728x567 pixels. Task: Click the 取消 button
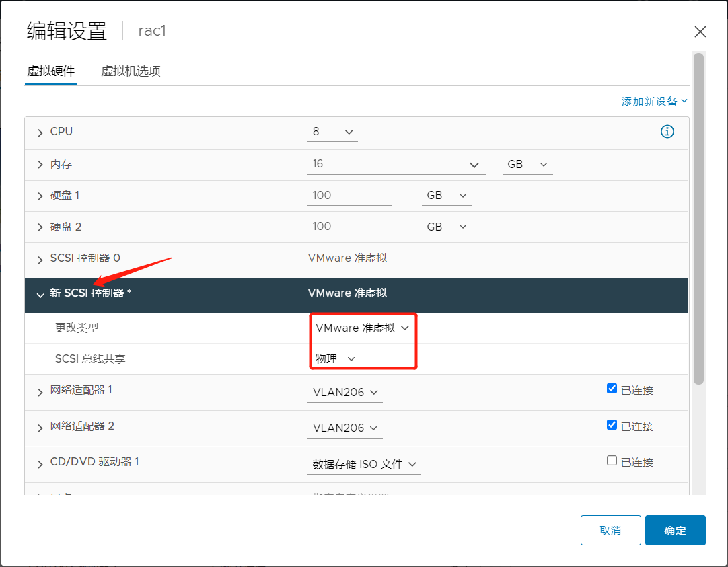tap(610, 531)
